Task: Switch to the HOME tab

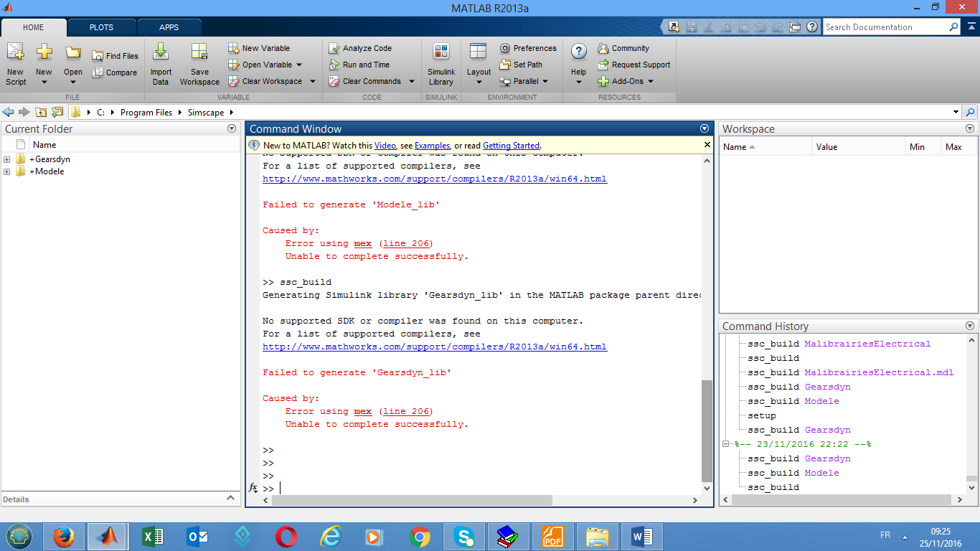Action: 34,27
